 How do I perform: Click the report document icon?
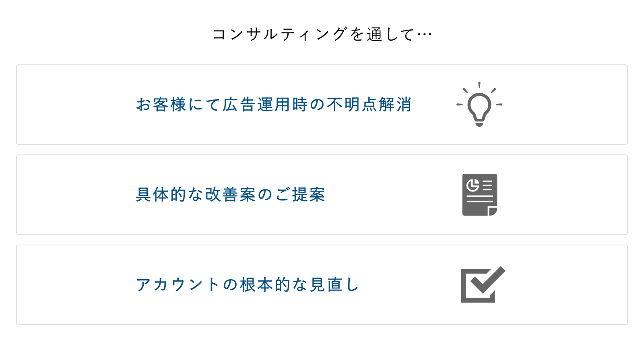[x=480, y=195]
